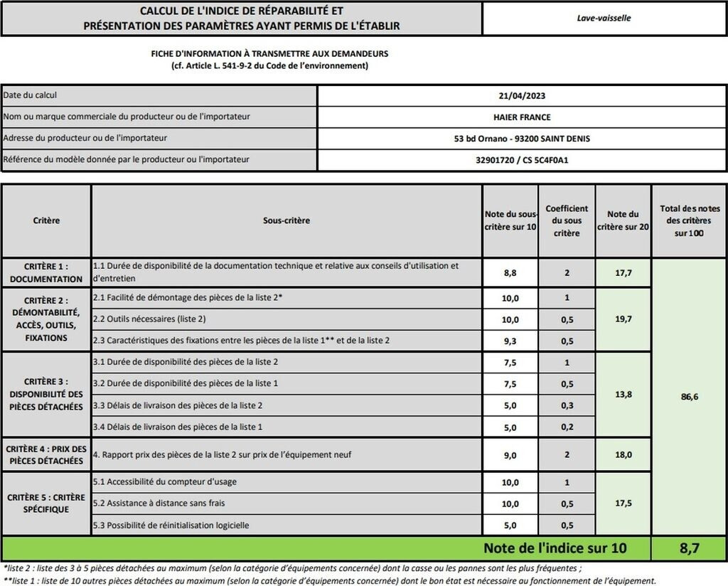
Task: Select the 53 bd Ornano address cell
Action: [522, 139]
